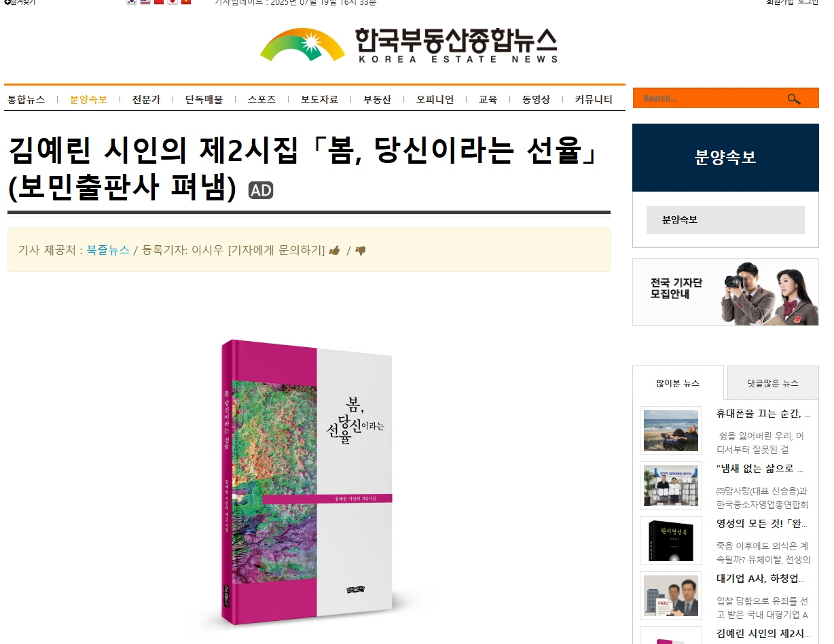
Task: Select the South Korean flag language icon
Action: [x=132, y=1]
